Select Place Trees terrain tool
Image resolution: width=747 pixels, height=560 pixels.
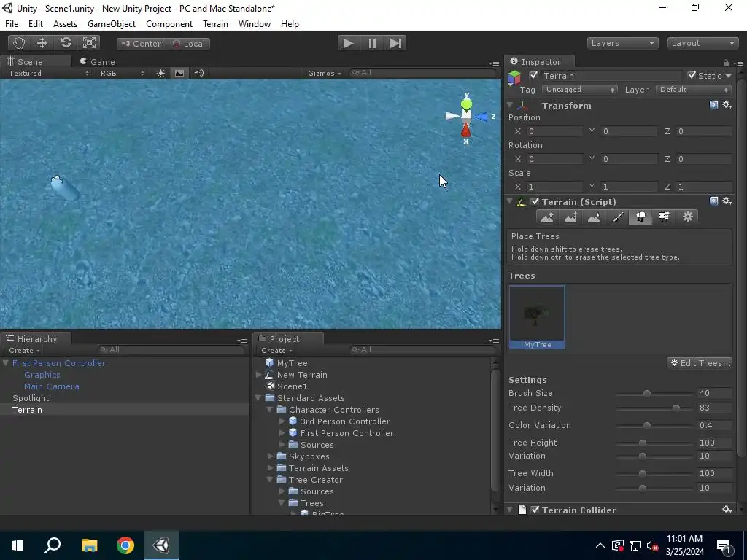click(x=640, y=217)
